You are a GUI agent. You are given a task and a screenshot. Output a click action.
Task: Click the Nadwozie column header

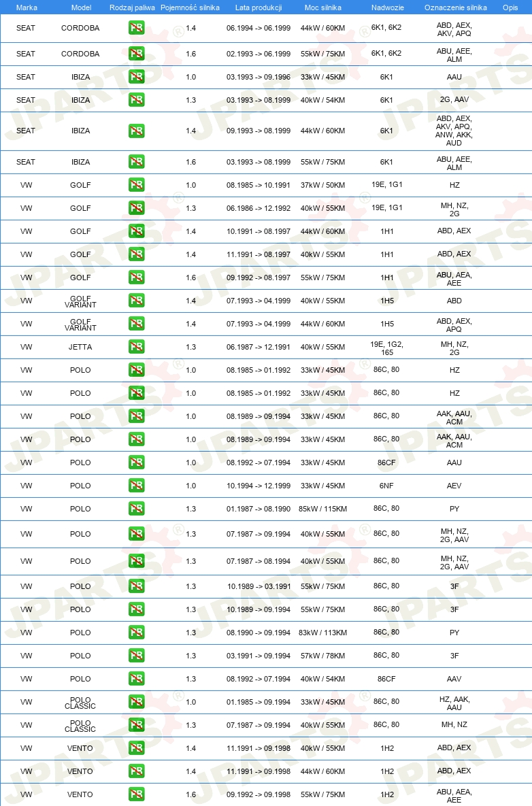tap(388, 7)
